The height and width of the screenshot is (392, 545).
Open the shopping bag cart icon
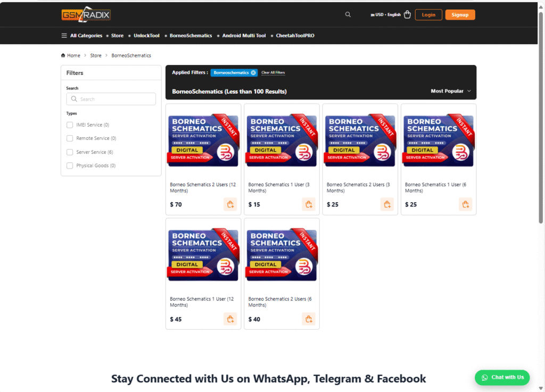pos(407,14)
